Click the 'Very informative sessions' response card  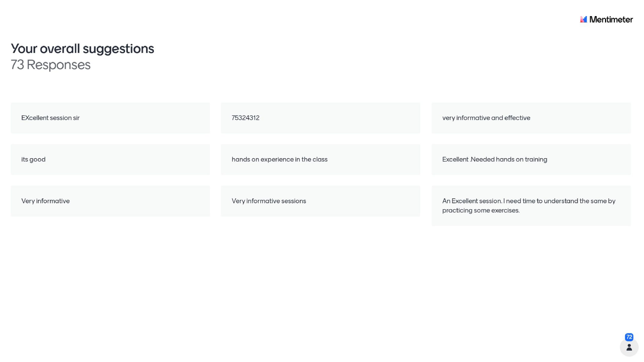click(320, 201)
